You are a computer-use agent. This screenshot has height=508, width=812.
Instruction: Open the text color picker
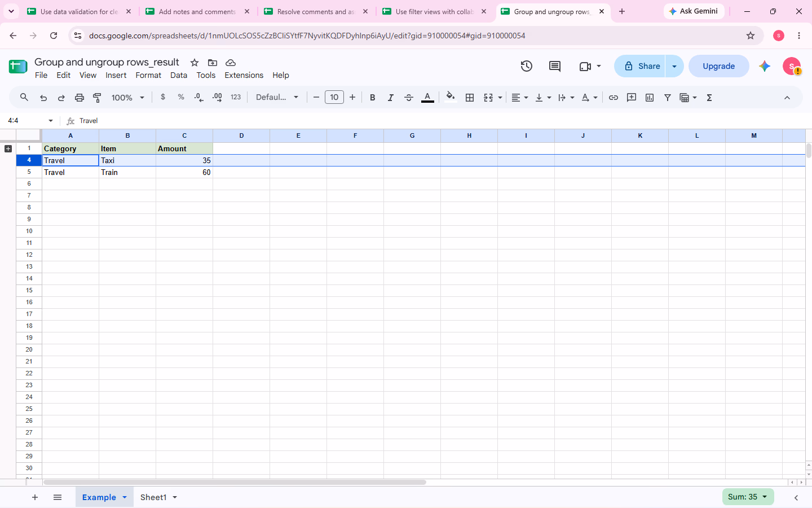pyautogui.click(x=427, y=98)
